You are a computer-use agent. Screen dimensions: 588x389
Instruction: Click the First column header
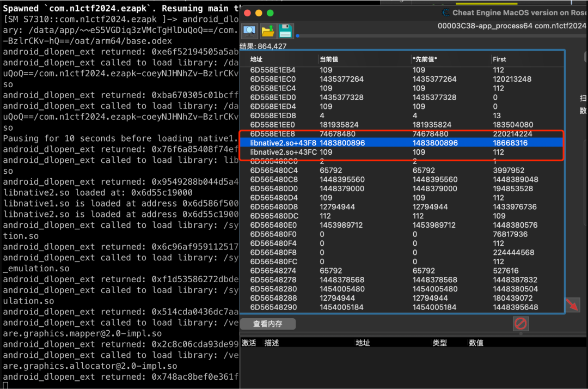click(x=499, y=59)
